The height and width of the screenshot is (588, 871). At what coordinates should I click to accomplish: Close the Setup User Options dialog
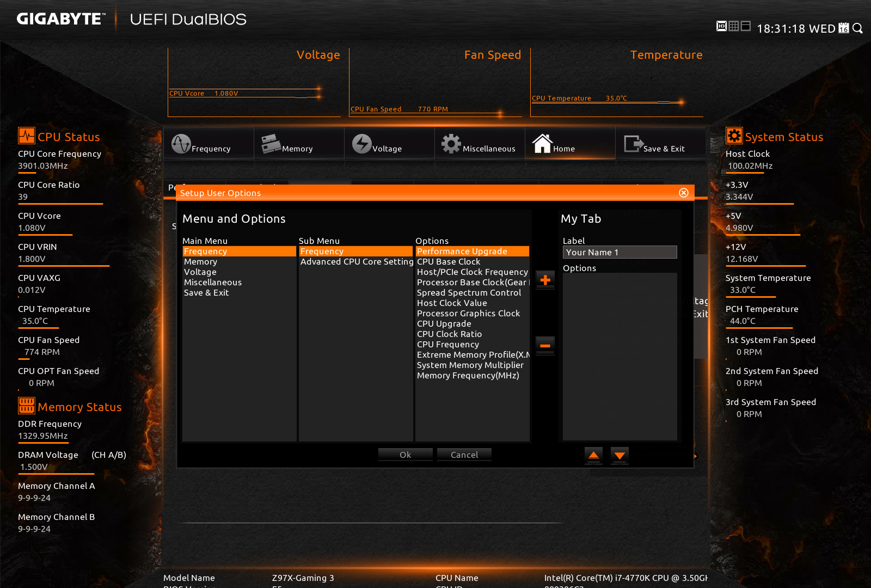684,193
